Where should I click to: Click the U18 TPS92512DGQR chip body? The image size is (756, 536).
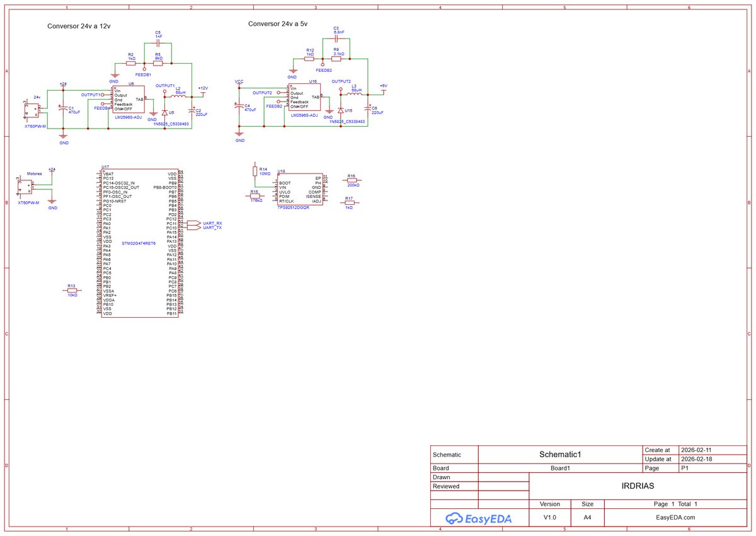[x=300, y=189]
